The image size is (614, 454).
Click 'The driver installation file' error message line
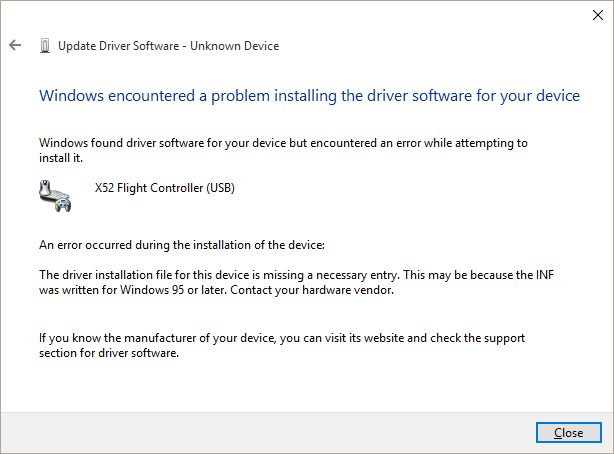point(296,275)
